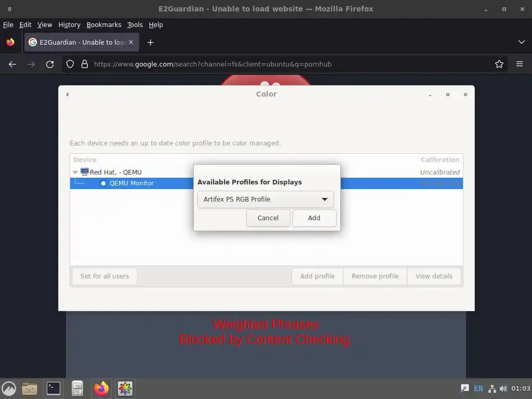The height and width of the screenshot is (399, 532).
Task: Open the View menu
Action: 45,25
